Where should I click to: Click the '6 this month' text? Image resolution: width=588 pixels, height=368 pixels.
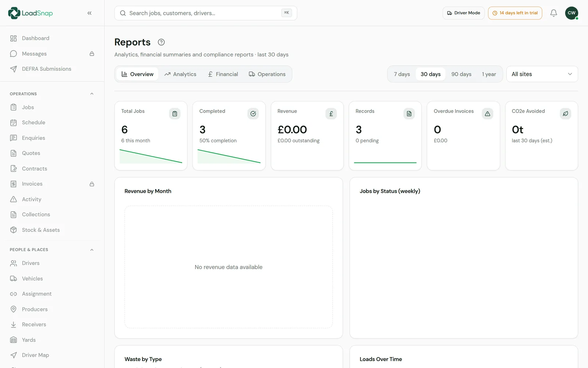(x=136, y=141)
